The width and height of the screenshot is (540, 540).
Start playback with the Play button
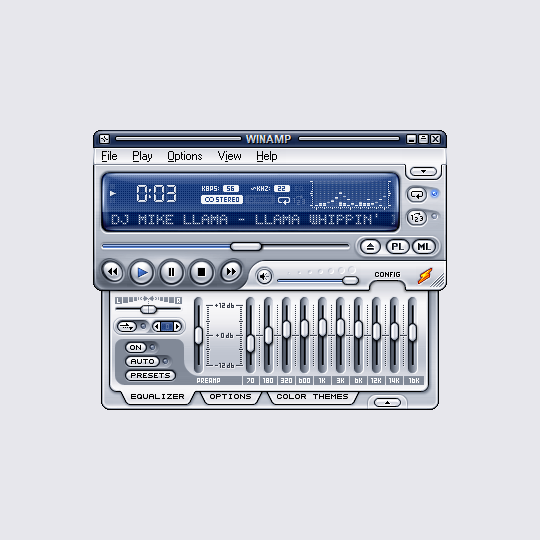pyautogui.click(x=142, y=272)
